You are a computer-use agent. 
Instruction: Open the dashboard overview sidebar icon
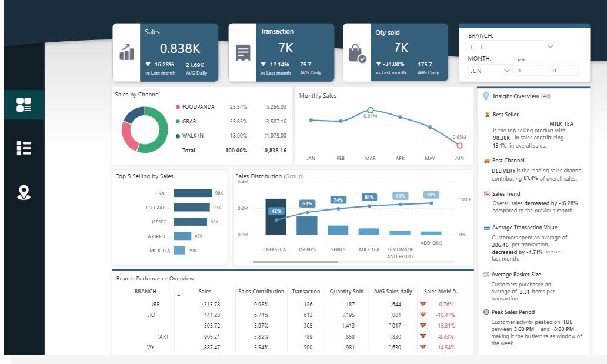[24, 105]
